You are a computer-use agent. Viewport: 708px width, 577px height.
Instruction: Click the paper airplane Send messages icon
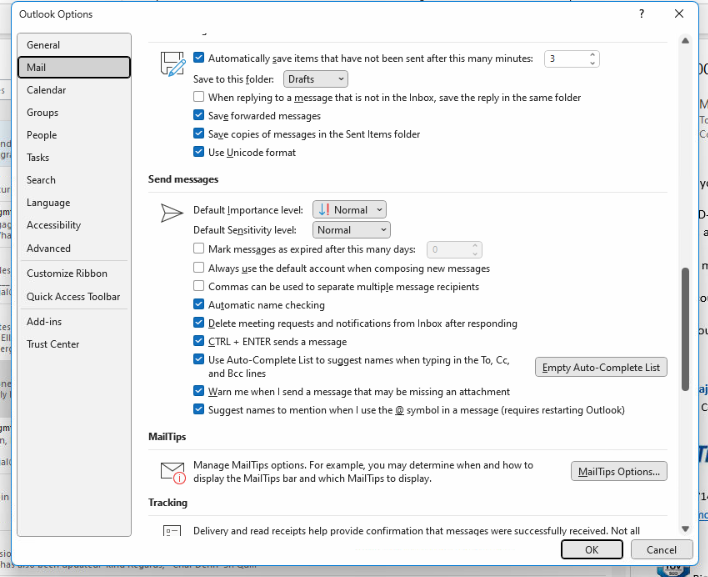[172, 213]
